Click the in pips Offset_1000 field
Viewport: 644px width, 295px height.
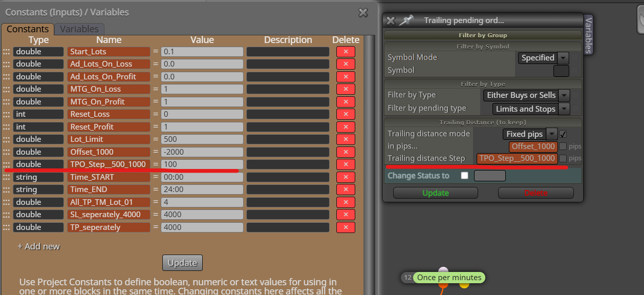(x=533, y=146)
